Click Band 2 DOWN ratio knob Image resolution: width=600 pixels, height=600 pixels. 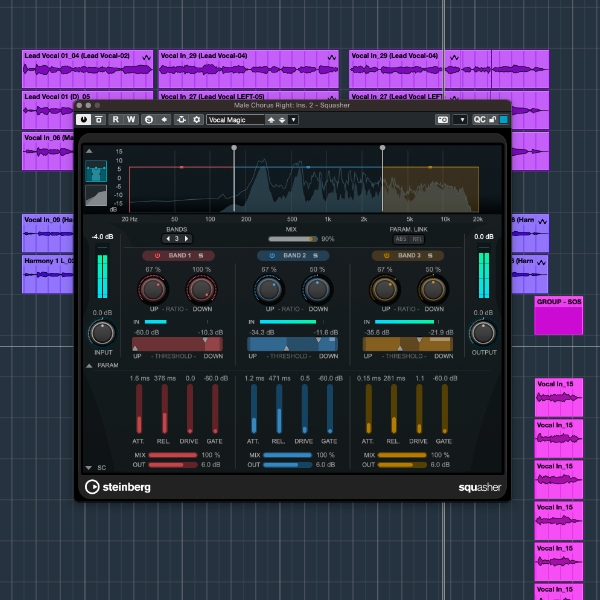(x=317, y=290)
